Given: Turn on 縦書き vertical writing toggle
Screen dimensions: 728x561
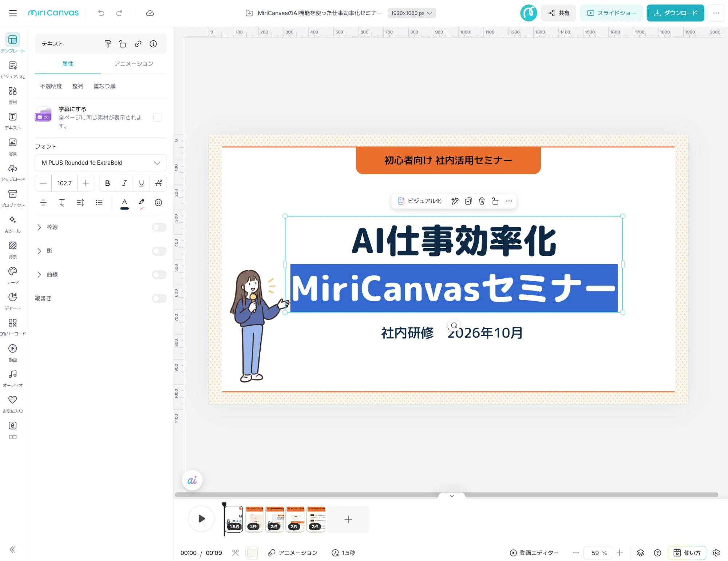Looking at the screenshot, I should pos(159,299).
